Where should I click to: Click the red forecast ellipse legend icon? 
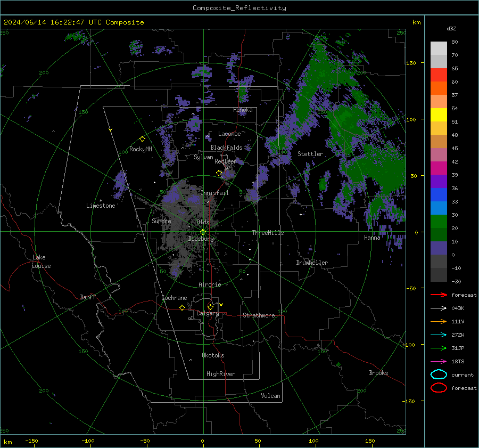[x=439, y=388]
